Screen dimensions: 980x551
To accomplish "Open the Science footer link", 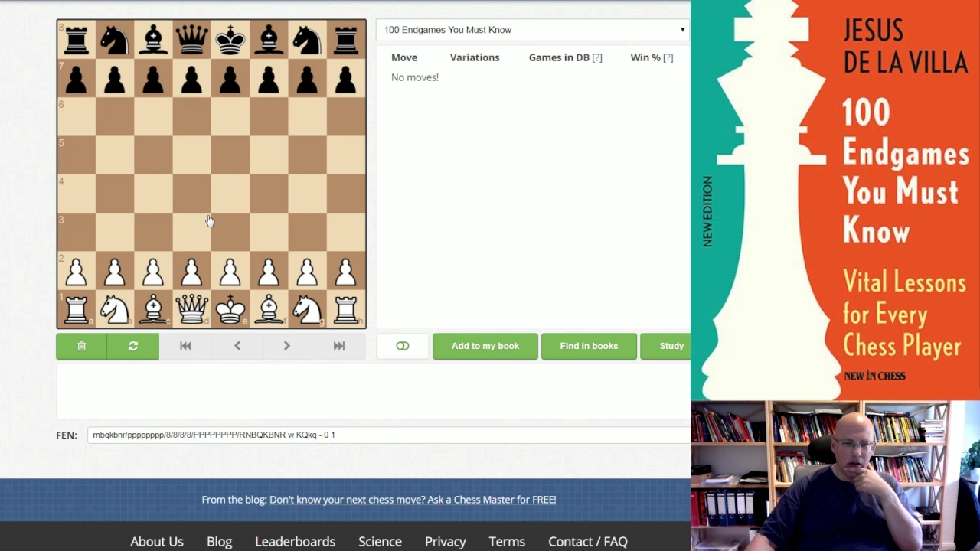I will click(380, 541).
